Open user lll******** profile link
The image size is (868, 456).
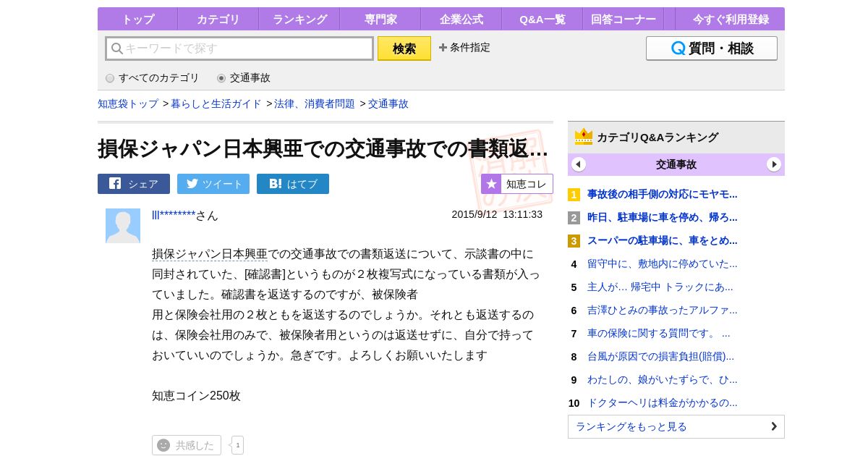click(174, 215)
